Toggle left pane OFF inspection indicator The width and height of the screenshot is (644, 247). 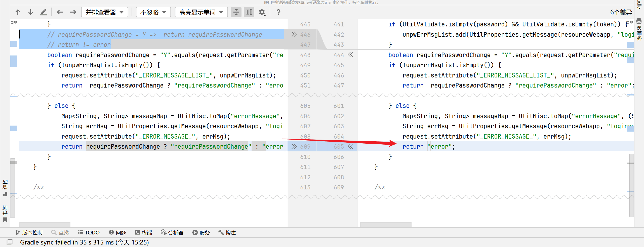point(14,23)
